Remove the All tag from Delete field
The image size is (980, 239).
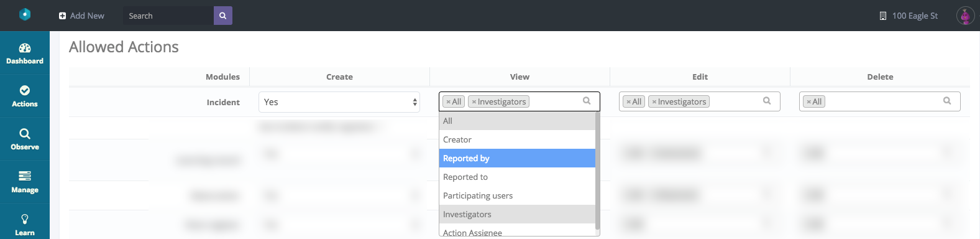(808, 102)
